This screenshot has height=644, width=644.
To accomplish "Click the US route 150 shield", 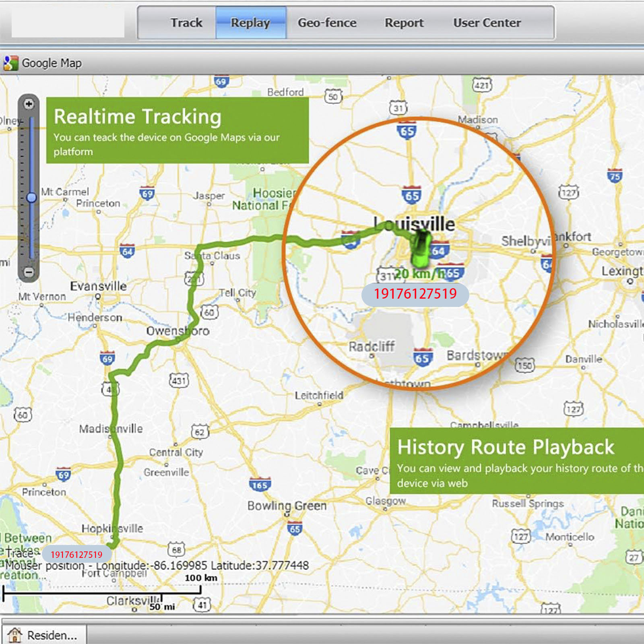I will [x=525, y=365].
